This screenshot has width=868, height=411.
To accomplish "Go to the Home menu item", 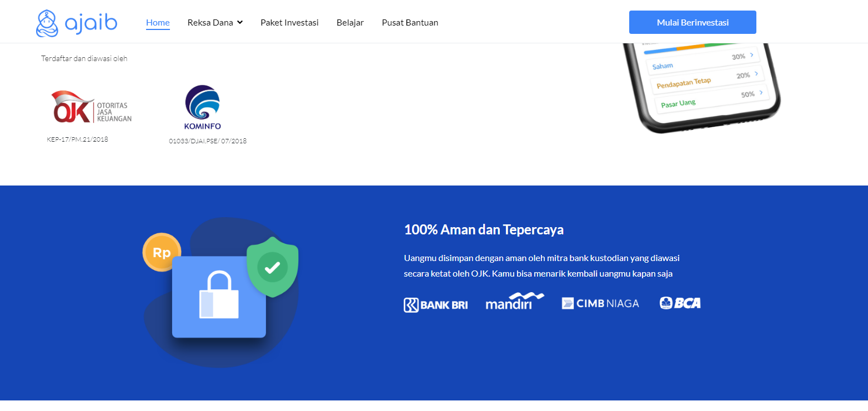I will pyautogui.click(x=158, y=23).
